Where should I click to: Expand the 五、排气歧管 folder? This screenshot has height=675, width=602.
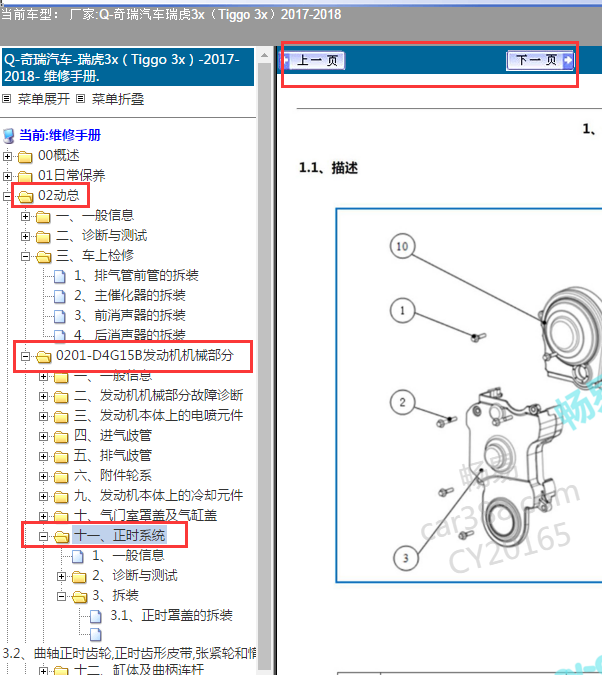click(x=43, y=456)
